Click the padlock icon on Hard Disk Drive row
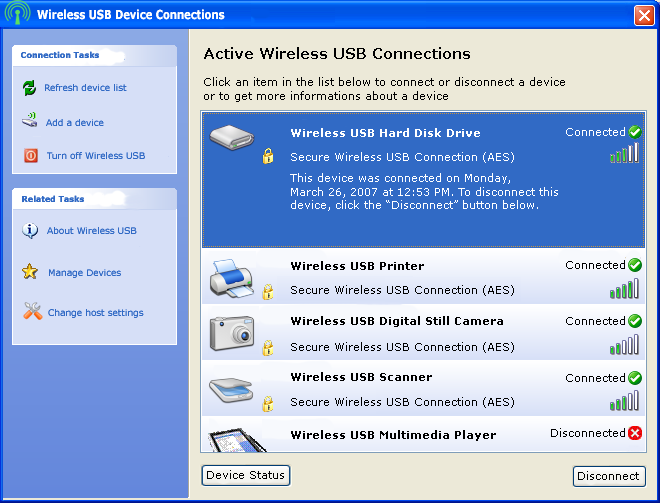Viewport: 660px width, 503px height. click(268, 156)
